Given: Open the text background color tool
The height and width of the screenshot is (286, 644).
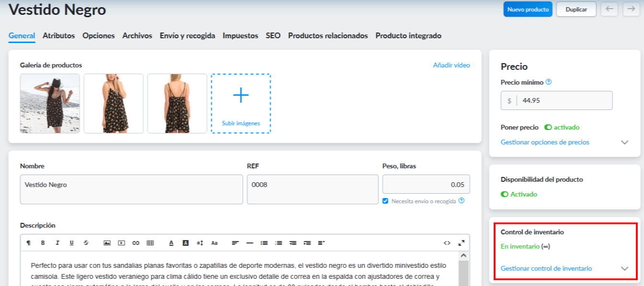Looking at the screenshot, I should click(186, 243).
